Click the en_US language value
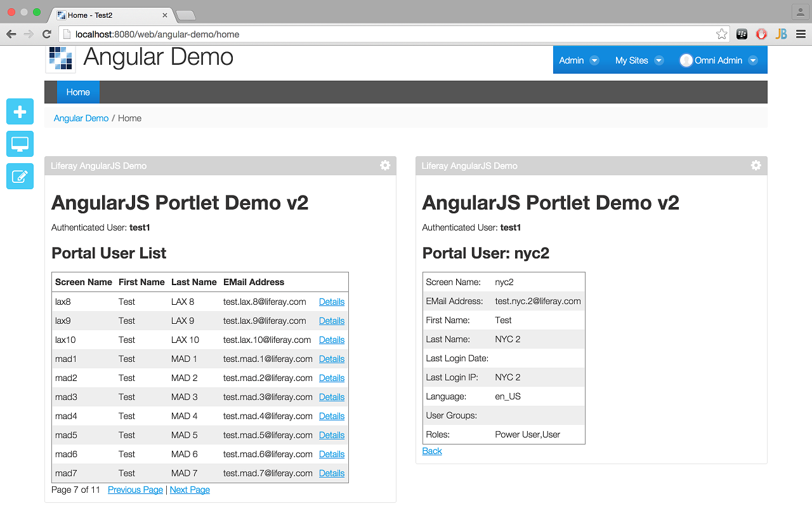This screenshot has height=508, width=812. tap(508, 396)
